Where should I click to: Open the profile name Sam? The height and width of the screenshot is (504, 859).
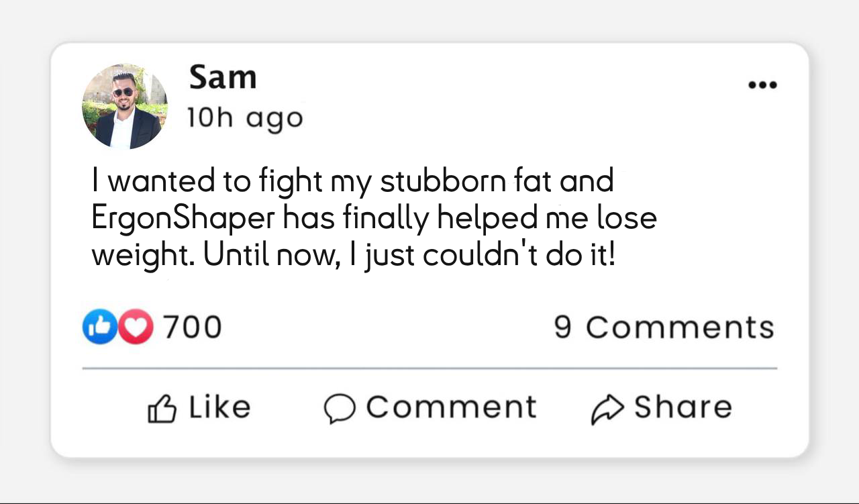pyautogui.click(x=223, y=77)
